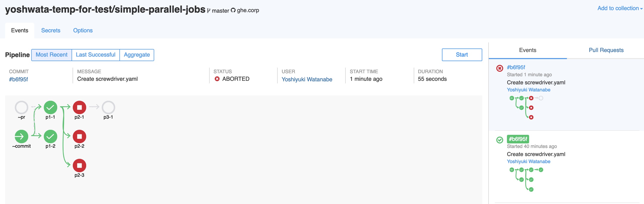Select the pending p3-1 job node
Screen dimensions: 644x204
pos(108,108)
